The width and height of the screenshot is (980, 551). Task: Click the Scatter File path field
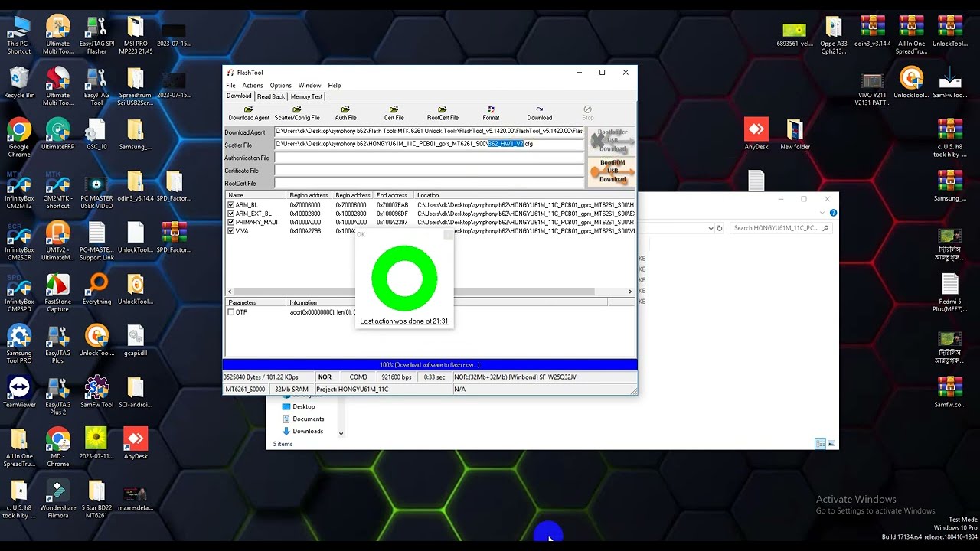(429, 144)
